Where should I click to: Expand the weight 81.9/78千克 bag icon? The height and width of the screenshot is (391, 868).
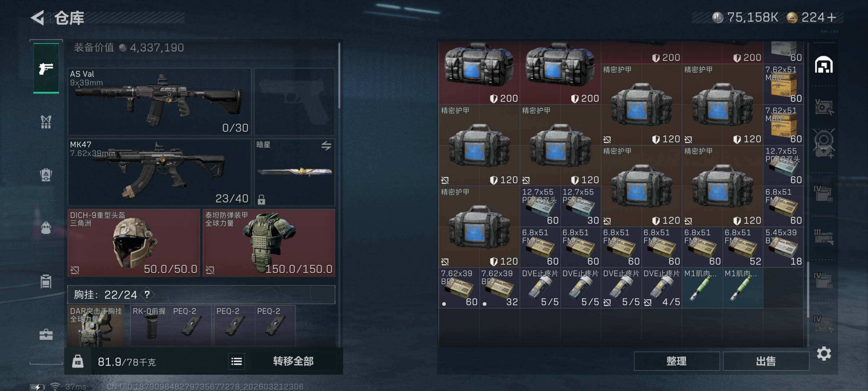(x=77, y=361)
